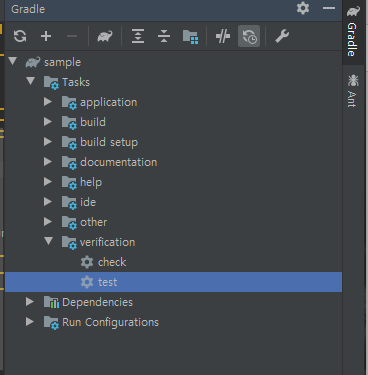
Task: Expand the ide task group
Action: (x=48, y=201)
